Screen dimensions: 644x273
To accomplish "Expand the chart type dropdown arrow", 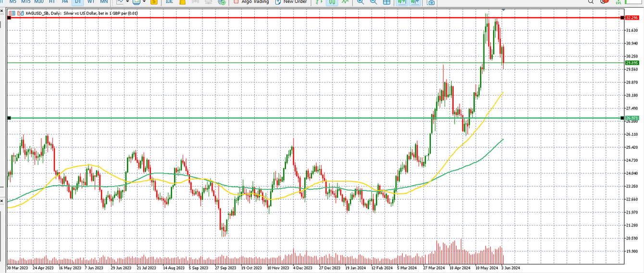I will [x=127, y=1].
